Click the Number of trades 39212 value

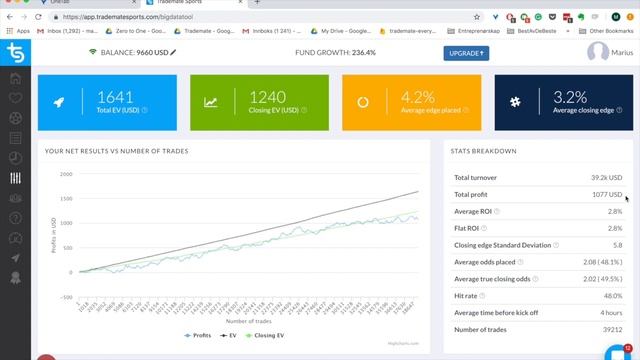(x=613, y=330)
